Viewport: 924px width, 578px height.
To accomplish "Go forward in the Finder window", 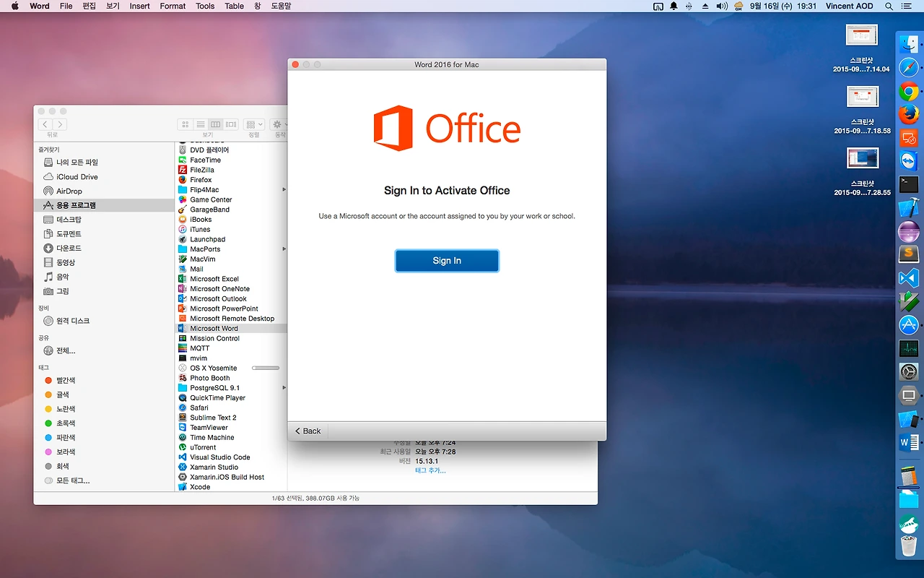I will coord(59,124).
